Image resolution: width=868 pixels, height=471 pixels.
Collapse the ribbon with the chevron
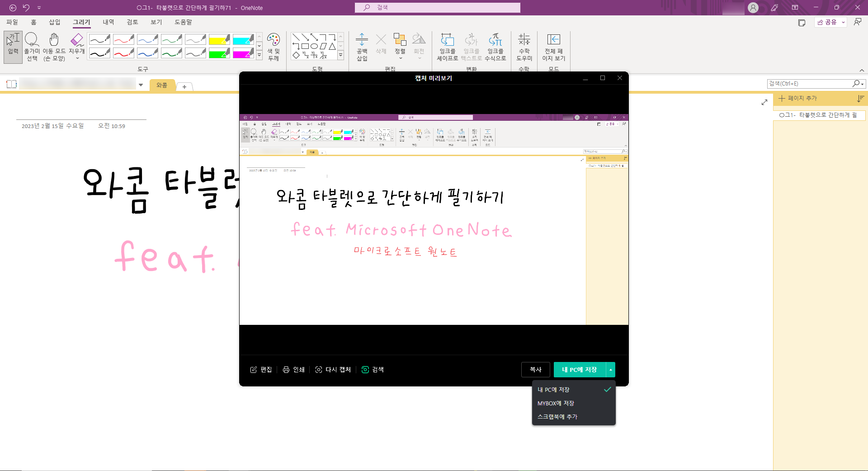point(862,70)
